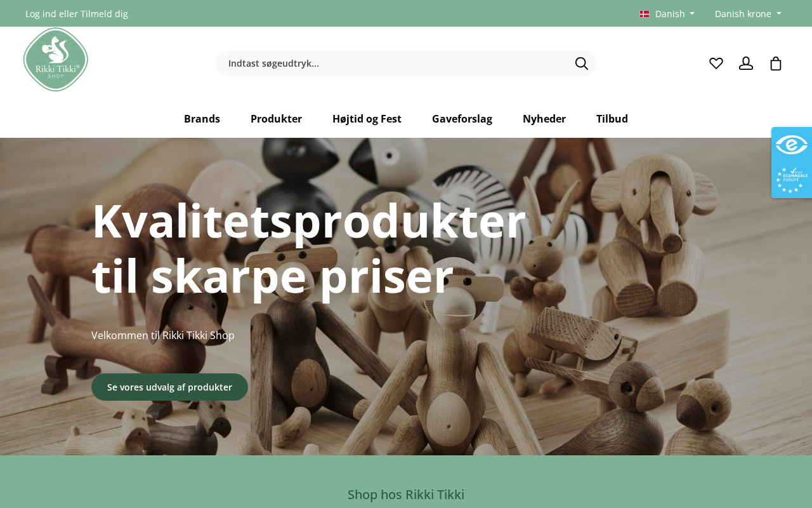Image resolution: width=812 pixels, height=508 pixels.
Task: Click the e-mærket trust badge
Action: pyautogui.click(x=792, y=145)
